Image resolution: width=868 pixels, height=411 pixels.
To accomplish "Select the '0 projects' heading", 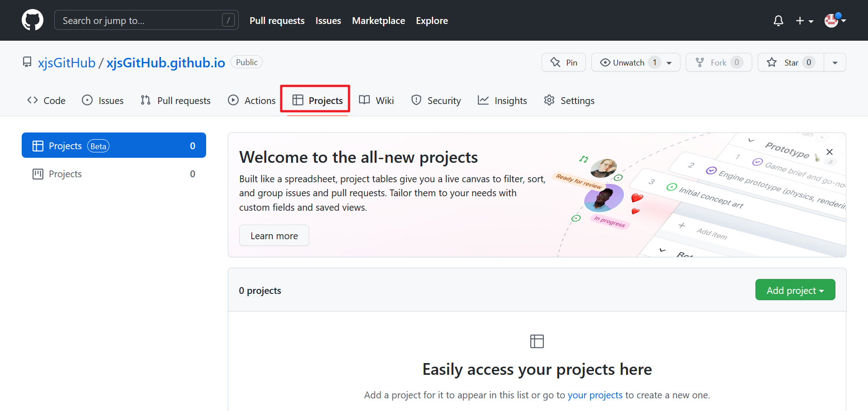I will coord(260,290).
